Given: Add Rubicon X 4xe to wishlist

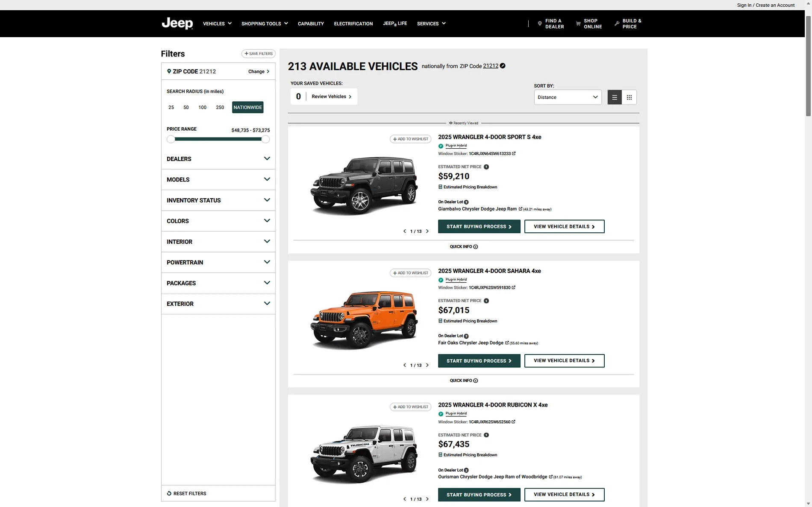Looking at the screenshot, I should (x=410, y=407).
